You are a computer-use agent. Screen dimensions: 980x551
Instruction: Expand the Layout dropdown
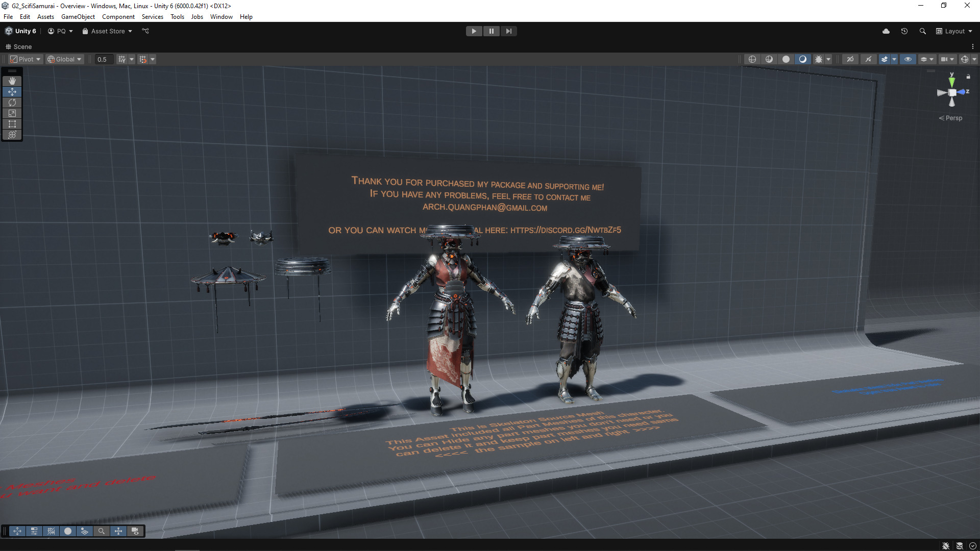[x=954, y=31]
